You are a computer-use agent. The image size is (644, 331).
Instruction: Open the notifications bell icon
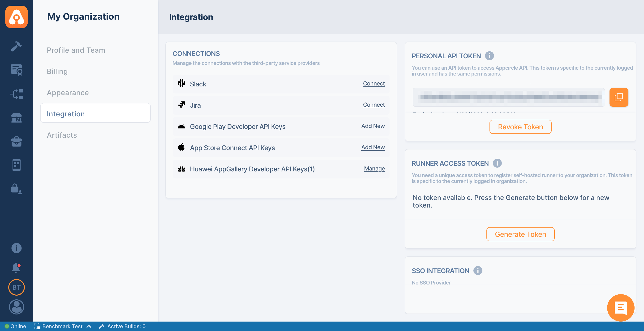click(x=16, y=267)
